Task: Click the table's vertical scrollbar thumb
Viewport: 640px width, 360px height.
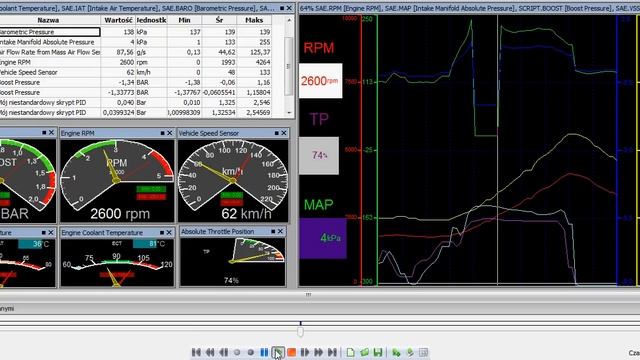Action: pyautogui.click(x=289, y=66)
